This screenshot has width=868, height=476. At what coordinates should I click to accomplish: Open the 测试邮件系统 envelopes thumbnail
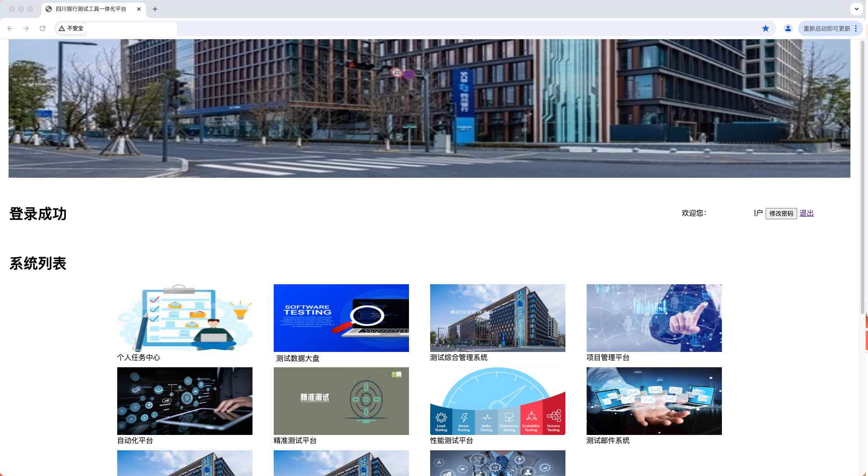pos(654,401)
